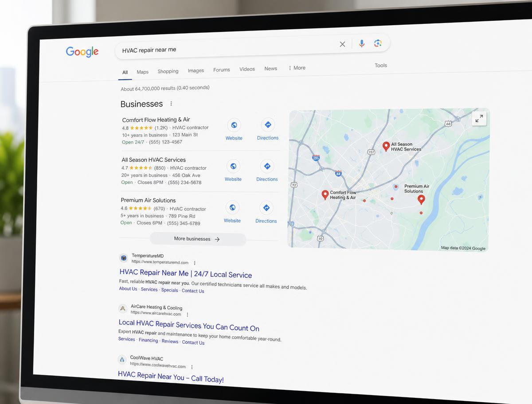Switch to the Forums tab
This screenshot has height=404, width=532.
(221, 70)
